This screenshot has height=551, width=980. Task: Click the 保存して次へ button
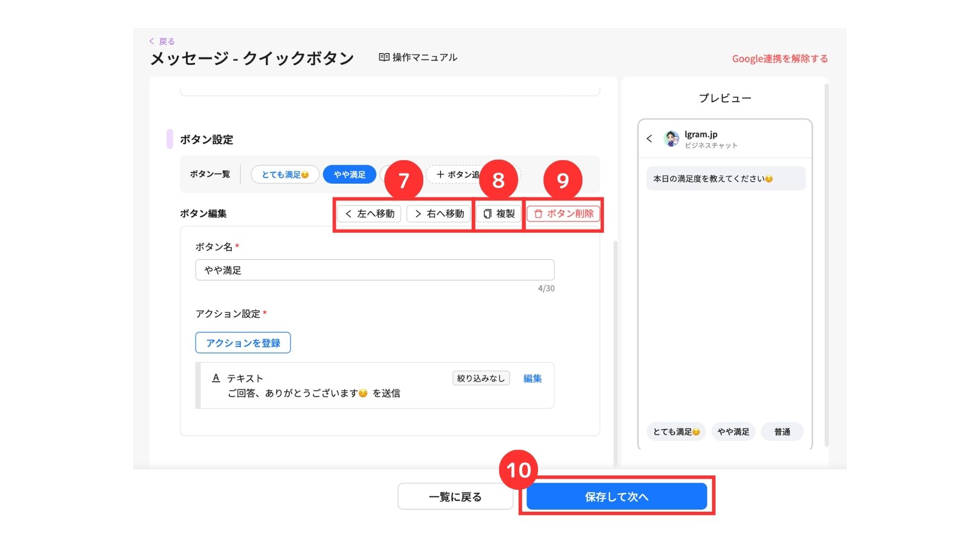tap(617, 496)
